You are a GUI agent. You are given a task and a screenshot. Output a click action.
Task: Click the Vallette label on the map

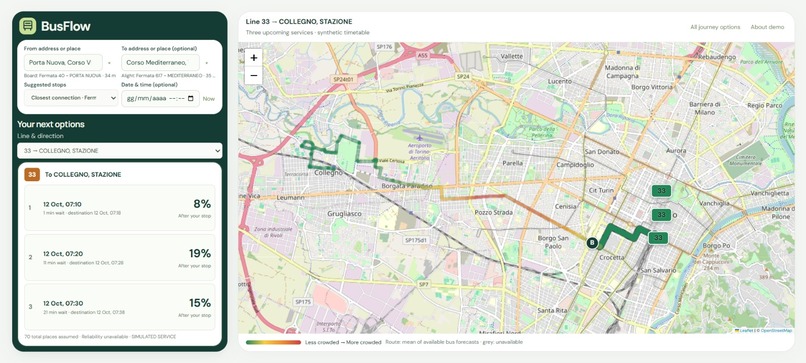click(511, 56)
